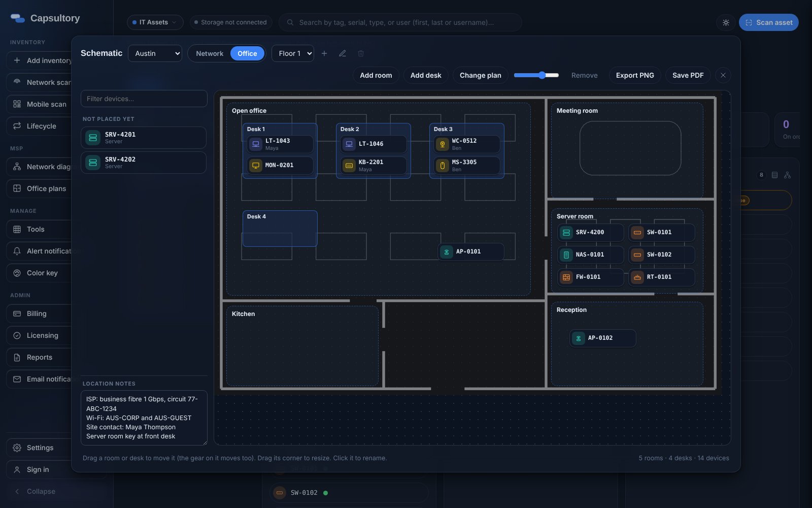Screen dimensions: 812x508
Task: Select the Desk 4 box
Action: click(280, 229)
